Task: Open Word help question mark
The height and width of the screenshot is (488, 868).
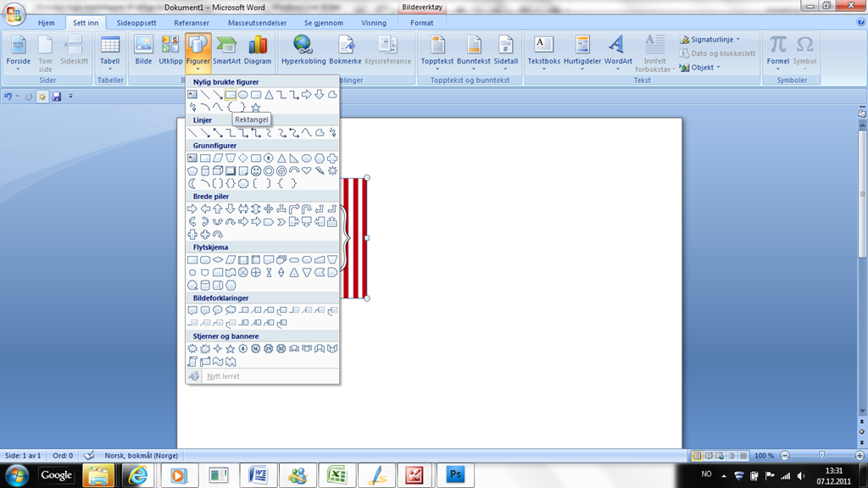Action: (860, 22)
